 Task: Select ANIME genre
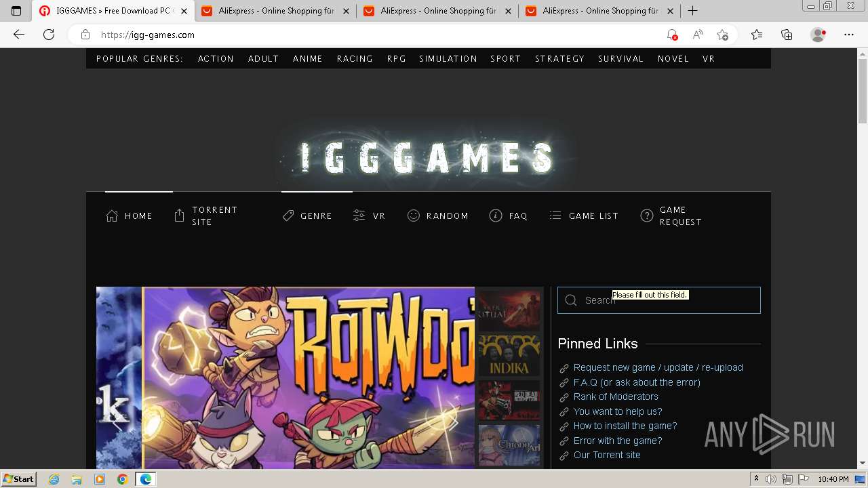(307, 59)
